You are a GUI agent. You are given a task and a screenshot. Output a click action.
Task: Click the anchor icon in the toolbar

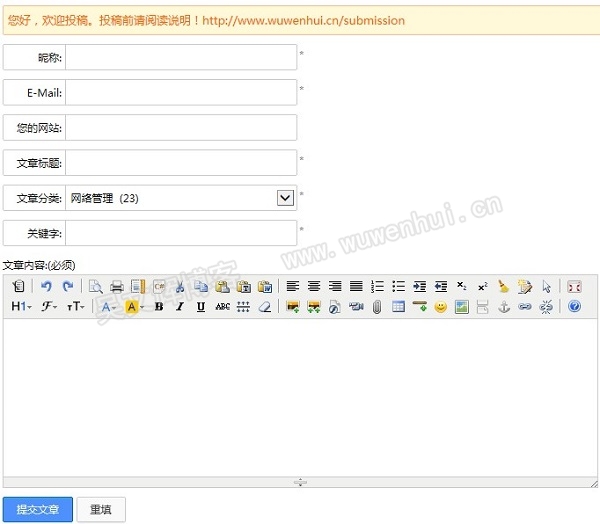point(504,307)
